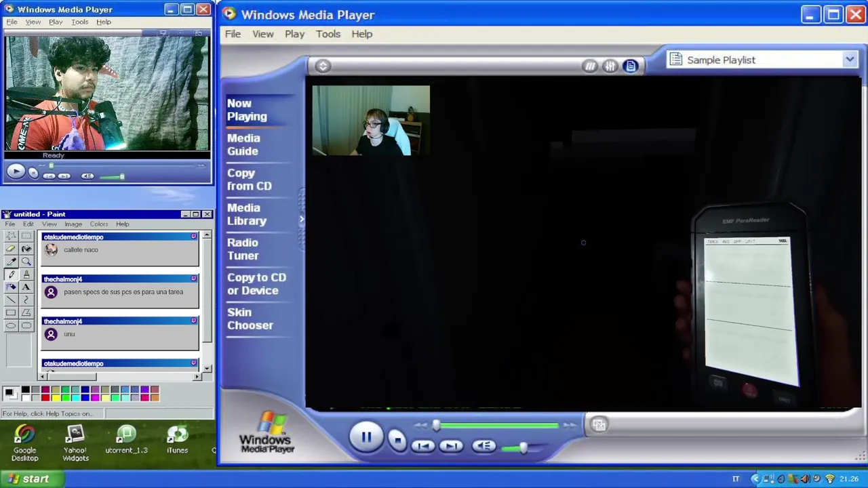
Task: Select the Ellipse tool in Paint
Action: (x=12, y=325)
